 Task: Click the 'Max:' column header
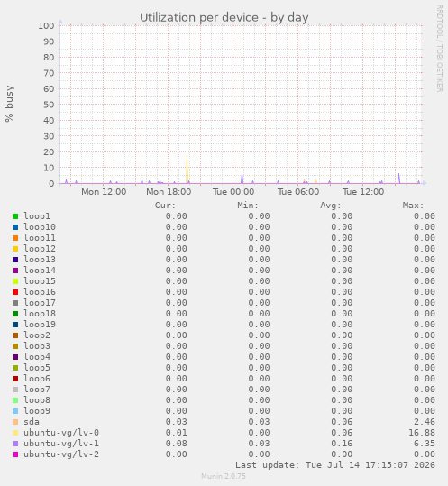[414, 206]
